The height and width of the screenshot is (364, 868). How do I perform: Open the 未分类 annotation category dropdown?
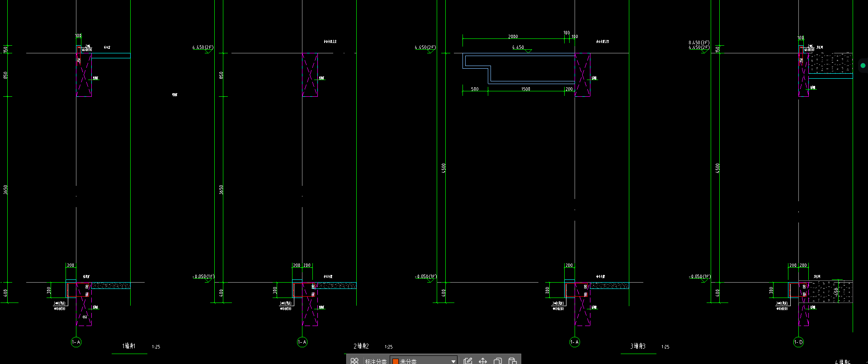click(424, 361)
